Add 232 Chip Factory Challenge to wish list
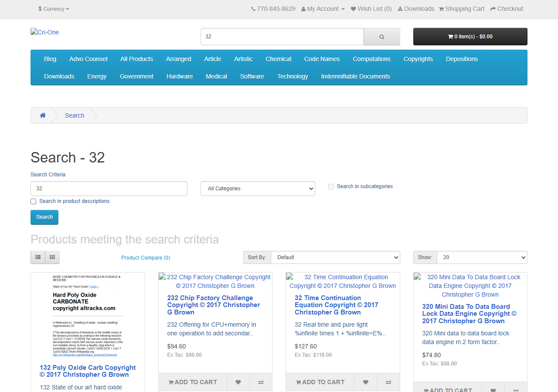The width and height of the screenshot is (558, 392). coord(238,382)
